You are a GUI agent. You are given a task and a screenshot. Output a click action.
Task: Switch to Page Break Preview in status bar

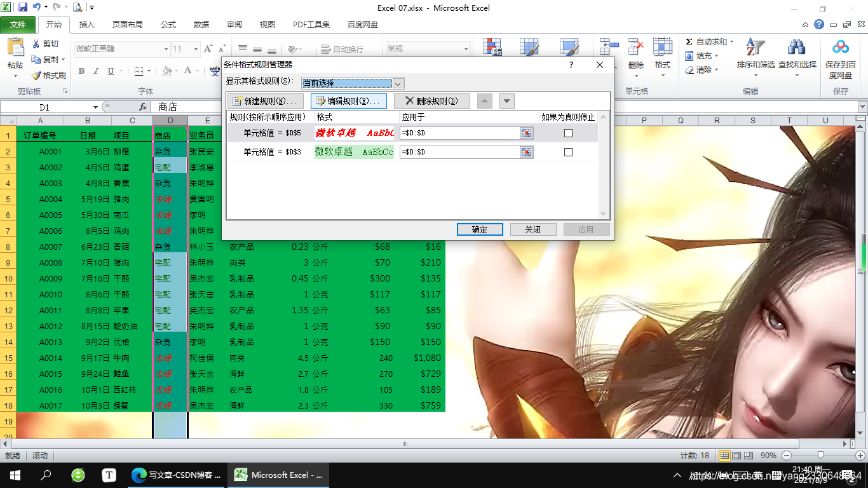[x=749, y=456]
